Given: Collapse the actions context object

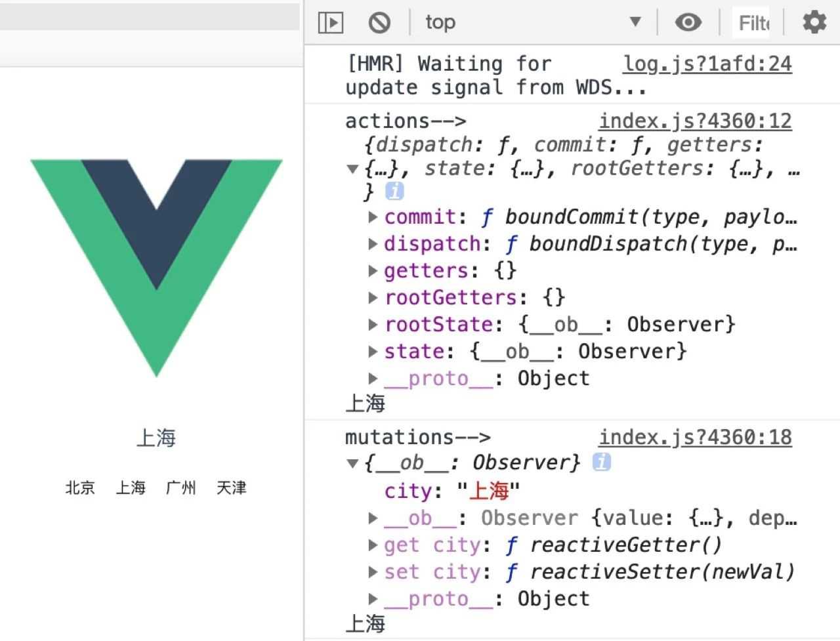Looking at the screenshot, I should [x=352, y=169].
